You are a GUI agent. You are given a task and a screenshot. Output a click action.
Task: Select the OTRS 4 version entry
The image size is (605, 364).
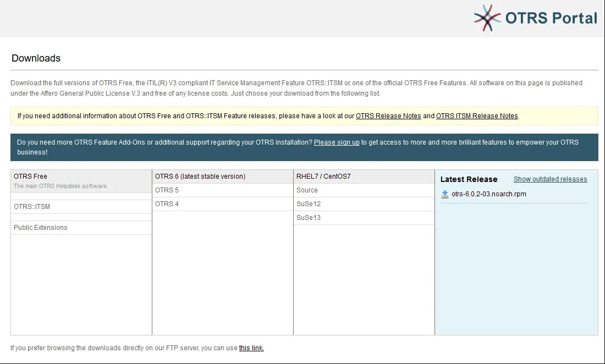[167, 203]
